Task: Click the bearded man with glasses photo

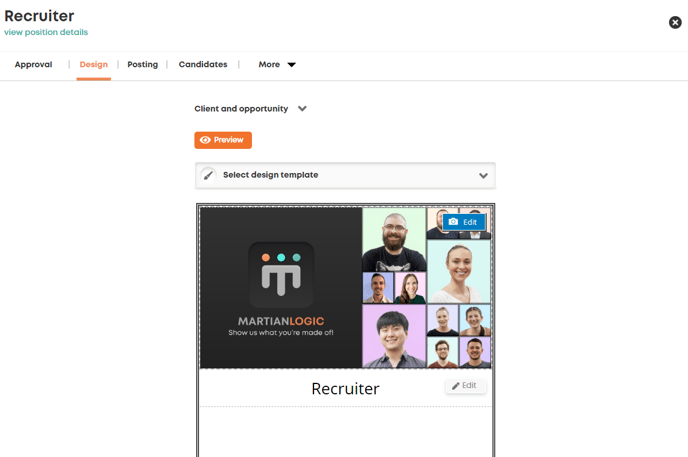Action: (x=394, y=239)
